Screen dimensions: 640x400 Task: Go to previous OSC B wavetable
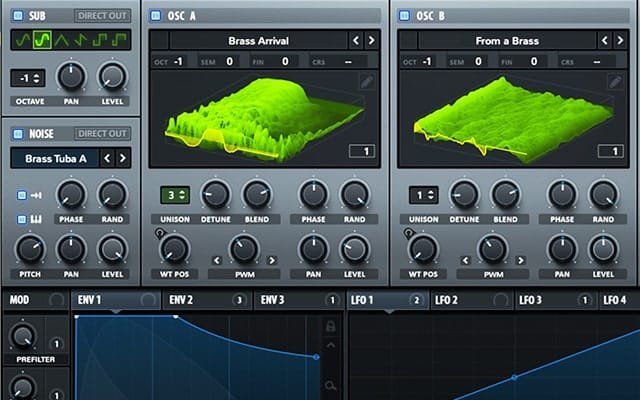click(604, 40)
